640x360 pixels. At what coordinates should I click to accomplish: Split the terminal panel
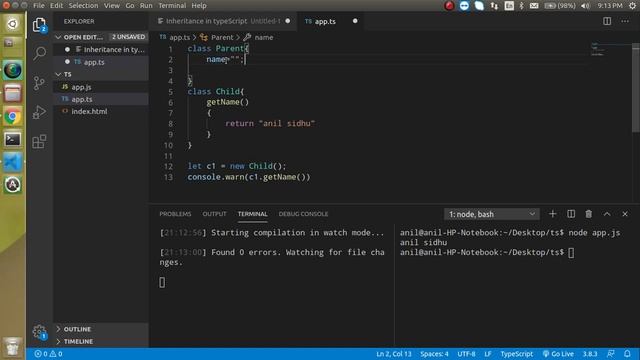click(x=571, y=214)
